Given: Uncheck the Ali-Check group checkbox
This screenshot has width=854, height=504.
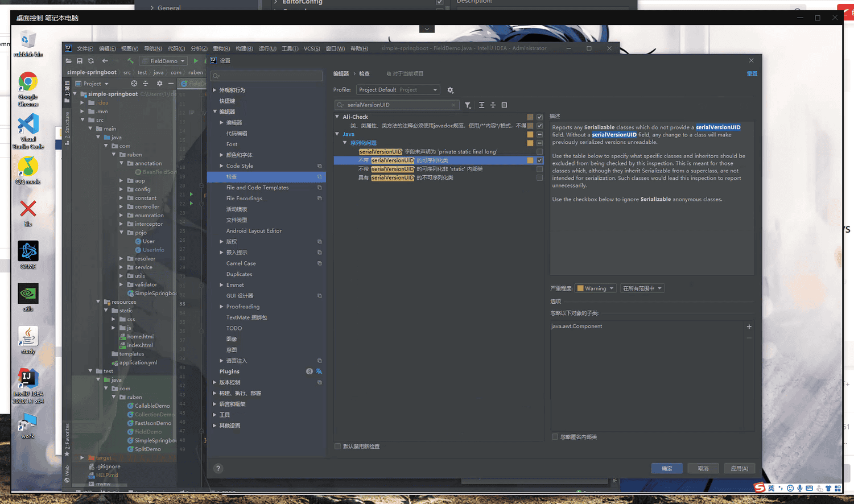Looking at the screenshot, I should point(539,117).
